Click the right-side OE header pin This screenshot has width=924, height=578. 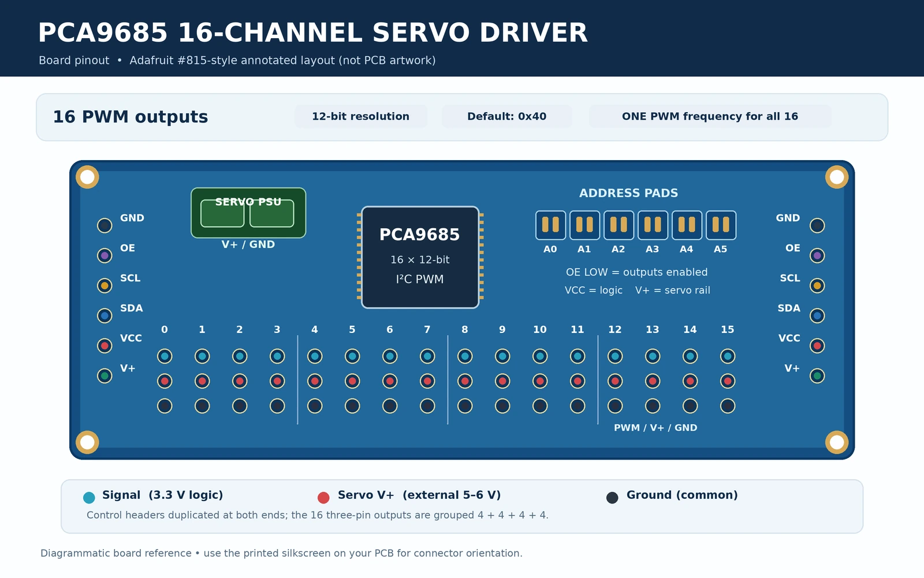click(817, 255)
